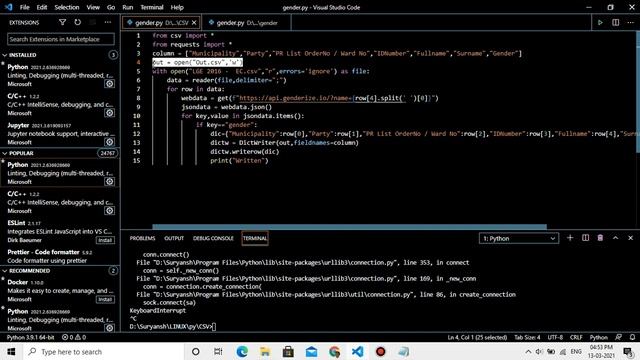
Task: Adjust system volume speaker icon
Action: pyautogui.click(x=540, y=351)
